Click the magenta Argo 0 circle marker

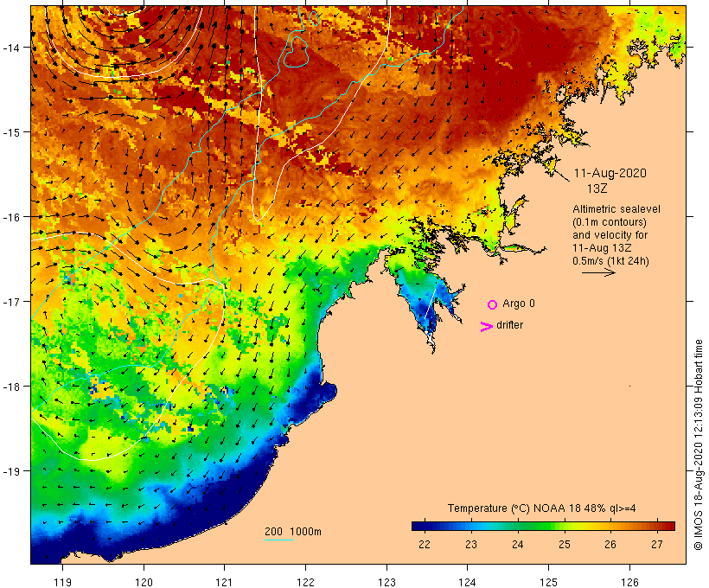tap(492, 304)
